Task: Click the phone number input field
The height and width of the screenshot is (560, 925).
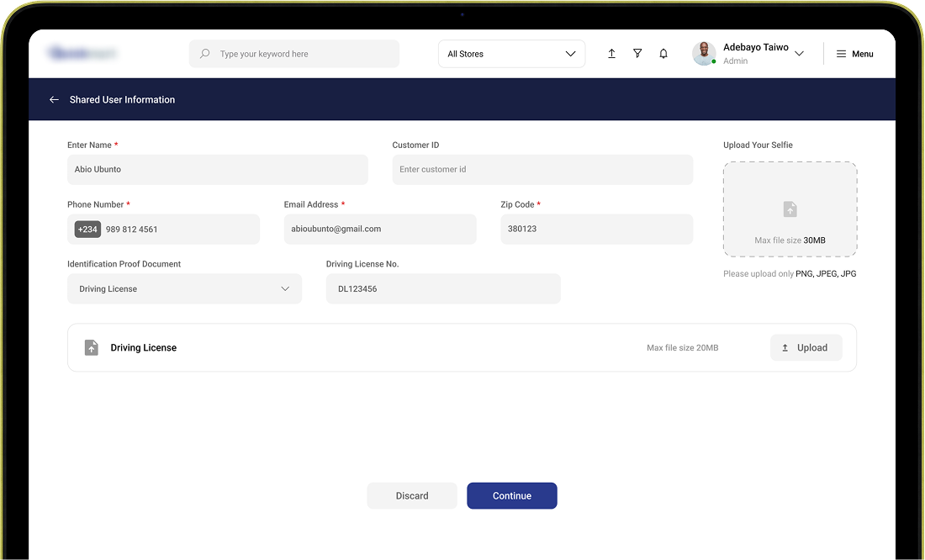Action: 163,229
